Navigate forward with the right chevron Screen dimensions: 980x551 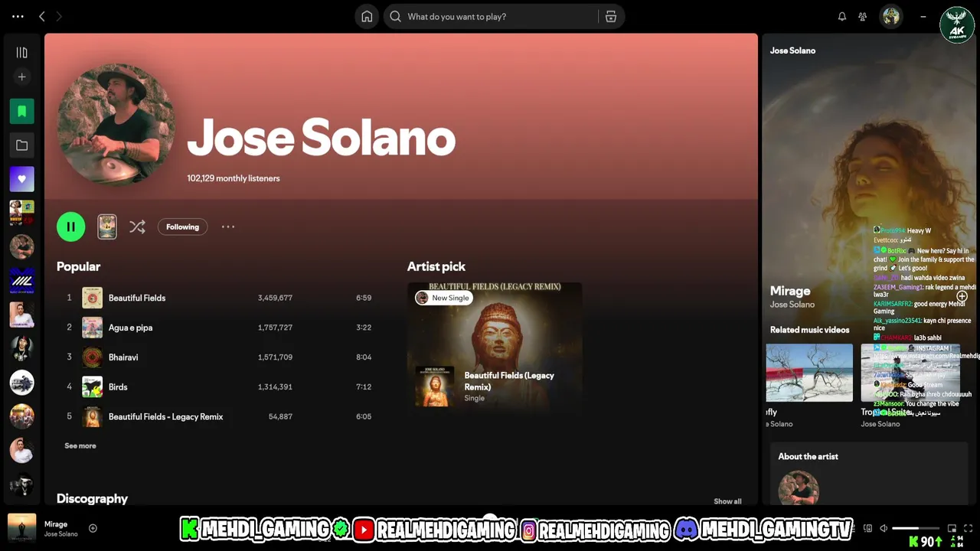pyautogui.click(x=59, y=16)
